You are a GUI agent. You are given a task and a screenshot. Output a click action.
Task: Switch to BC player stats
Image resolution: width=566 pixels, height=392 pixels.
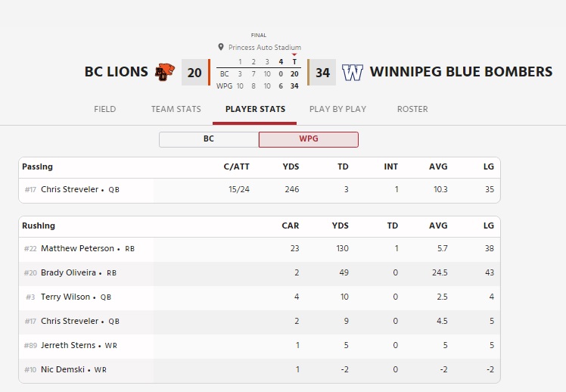pos(209,139)
